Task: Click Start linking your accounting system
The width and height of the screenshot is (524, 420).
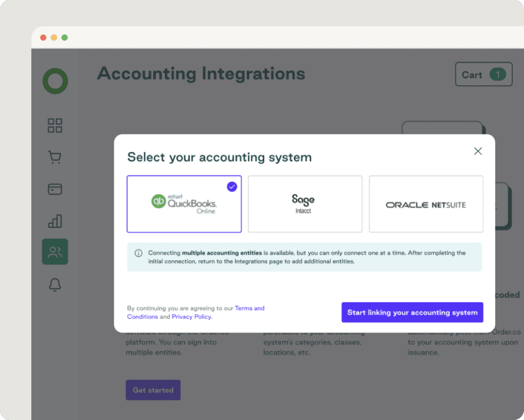Action: point(412,313)
